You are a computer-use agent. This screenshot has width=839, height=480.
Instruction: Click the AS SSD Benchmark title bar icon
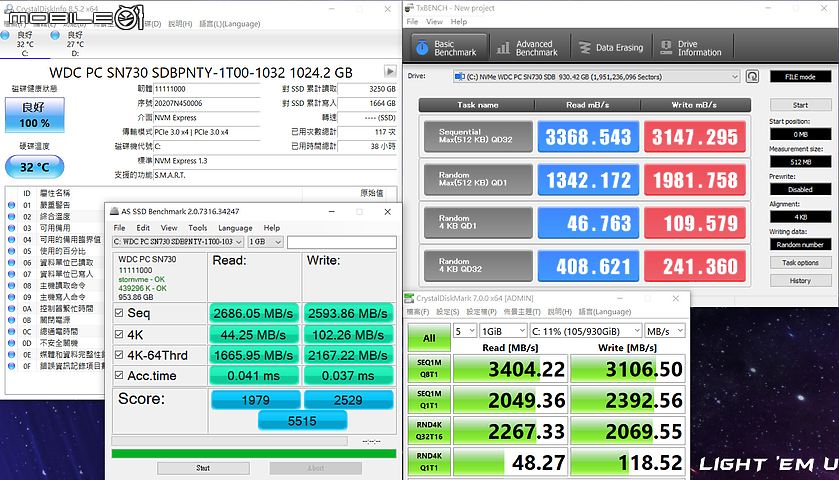coord(114,211)
